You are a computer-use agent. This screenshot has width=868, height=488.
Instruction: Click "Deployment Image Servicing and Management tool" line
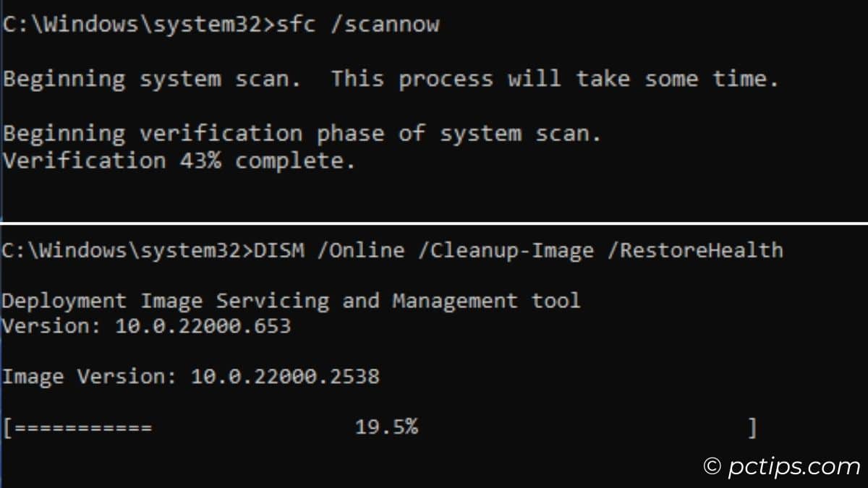pyautogui.click(x=291, y=300)
